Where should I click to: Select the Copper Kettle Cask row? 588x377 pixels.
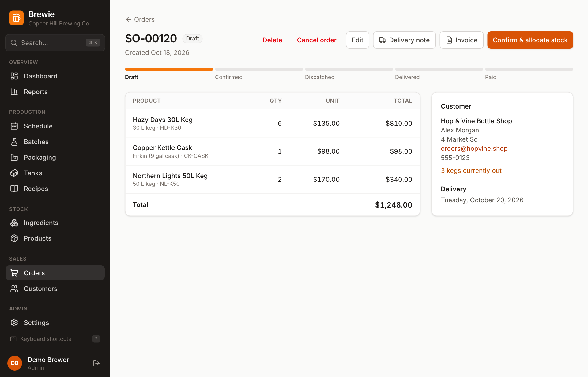point(273,151)
